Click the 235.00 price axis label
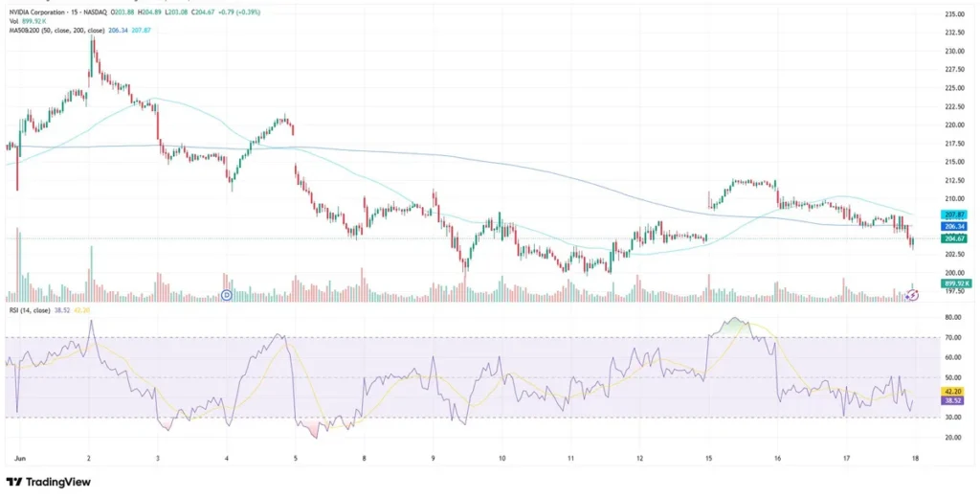Viewport: 980px width, 498px height. tap(954, 13)
